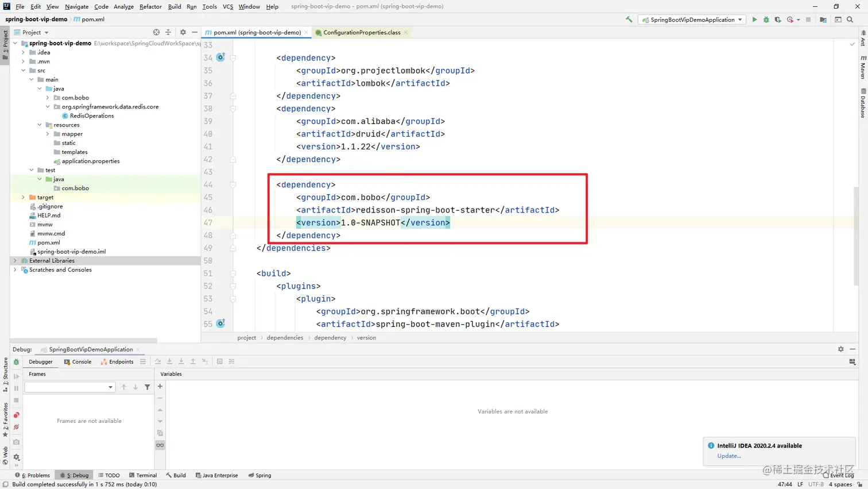The width and height of the screenshot is (868, 489).
Task: Run with Coverage shield icon
Action: pyautogui.click(x=778, y=20)
